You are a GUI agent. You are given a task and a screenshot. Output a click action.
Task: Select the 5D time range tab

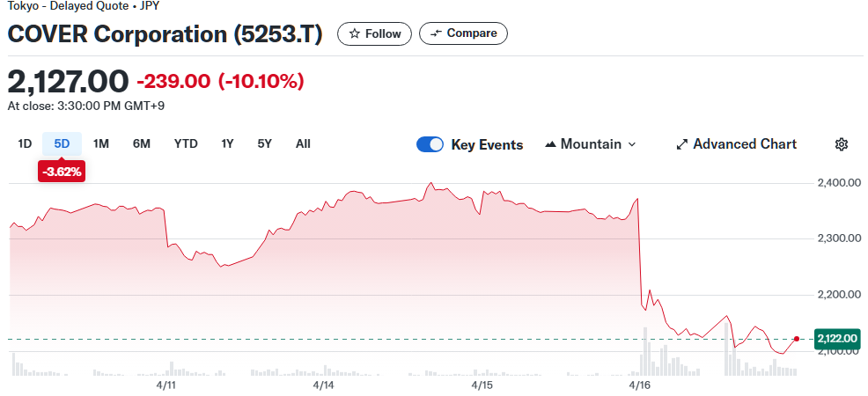click(62, 143)
